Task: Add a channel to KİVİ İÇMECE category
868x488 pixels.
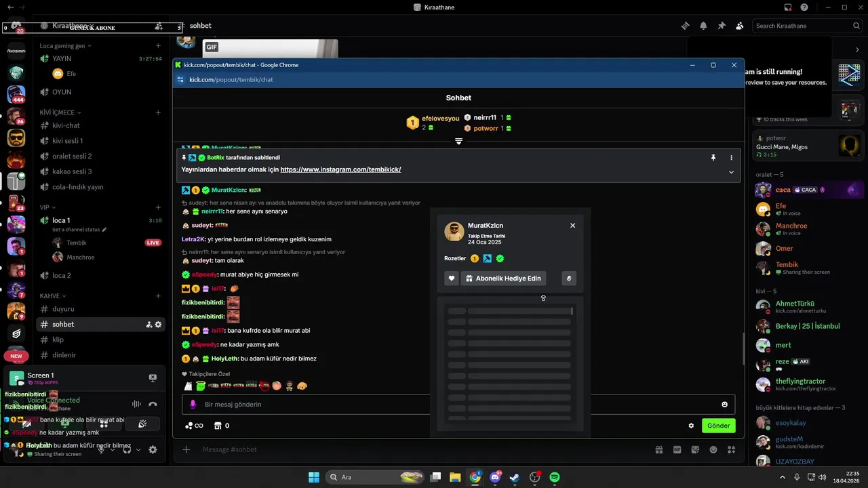Action: click(158, 113)
